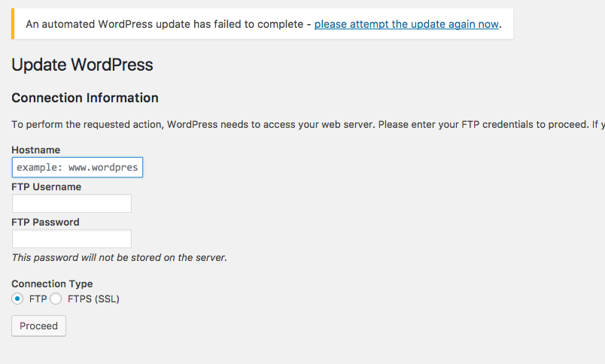The width and height of the screenshot is (605, 364).
Task: Click the FTP Username label
Action: tap(47, 187)
